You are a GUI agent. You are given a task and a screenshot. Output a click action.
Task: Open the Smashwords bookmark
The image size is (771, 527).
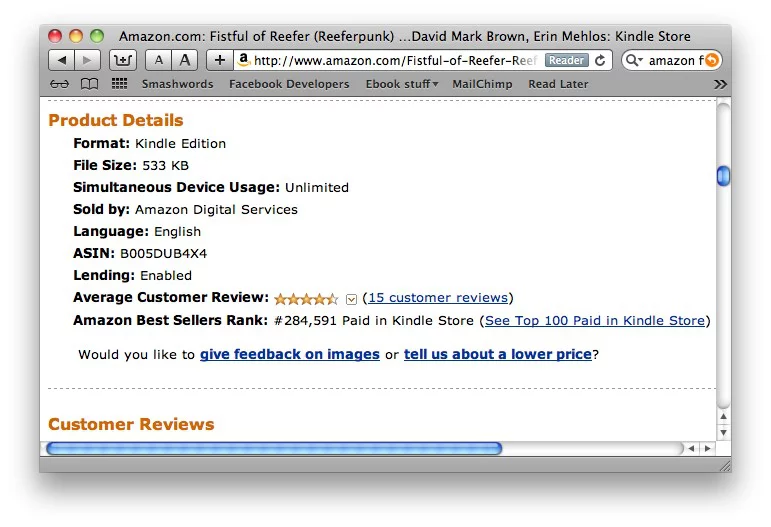coord(178,84)
